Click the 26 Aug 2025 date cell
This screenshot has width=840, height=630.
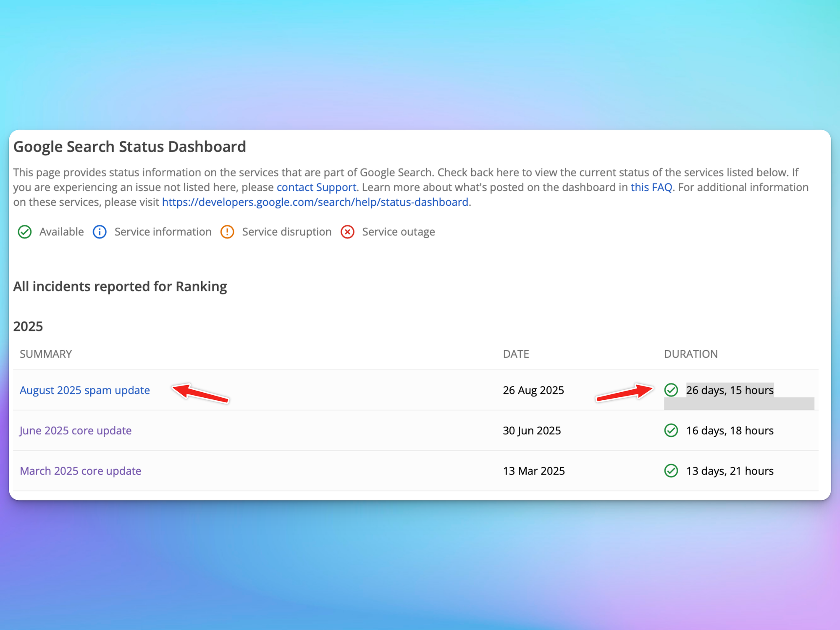(533, 390)
